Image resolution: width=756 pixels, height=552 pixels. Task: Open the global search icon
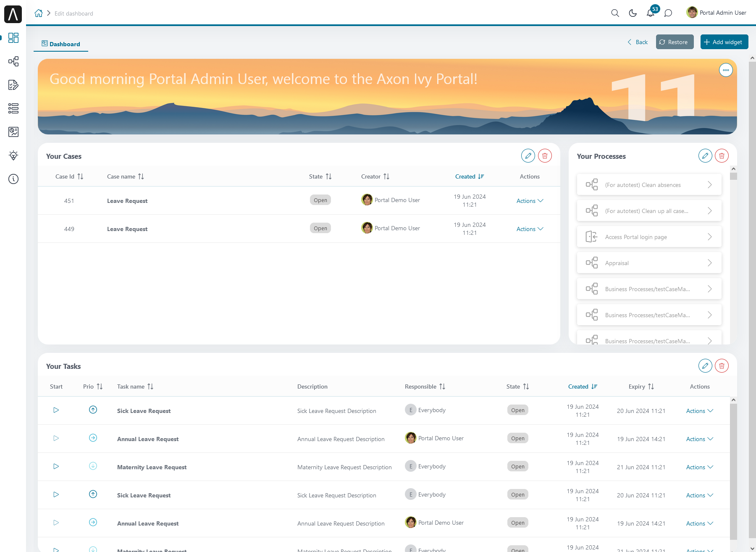(615, 13)
